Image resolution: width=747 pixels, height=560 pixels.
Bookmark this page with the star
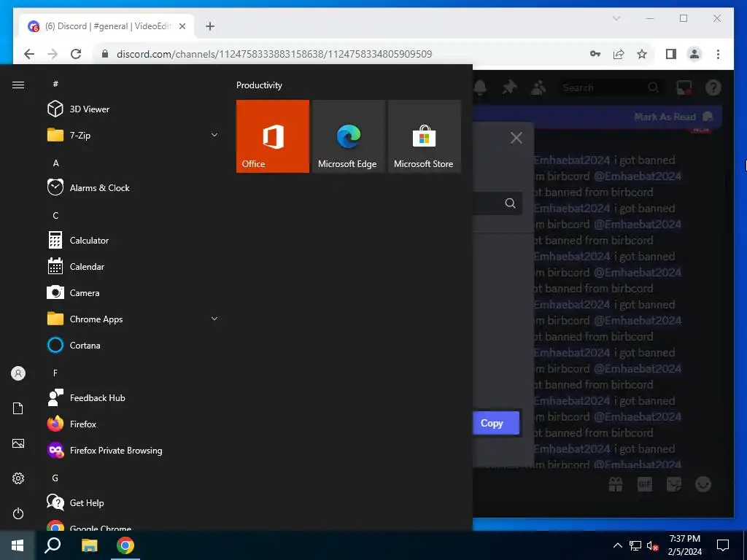[x=642, y=54]
